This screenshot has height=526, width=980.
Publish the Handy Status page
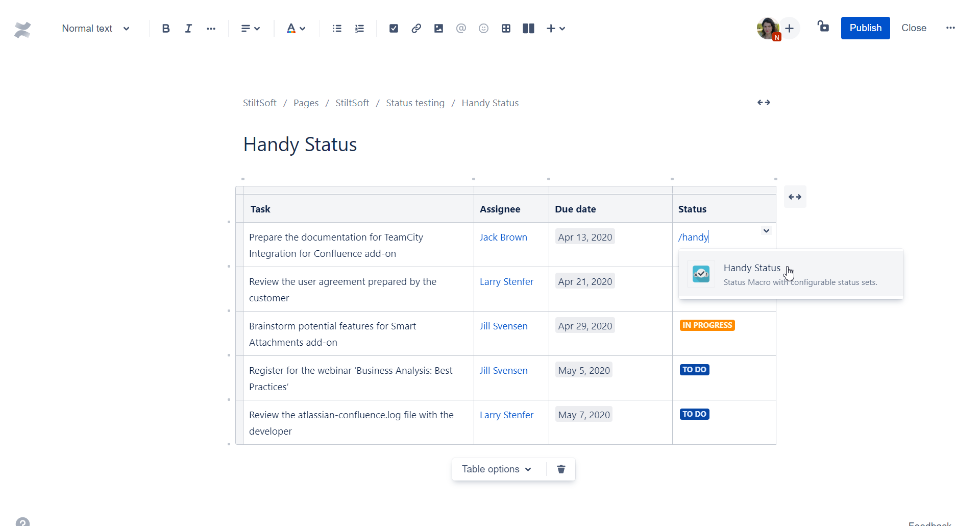[865, 28]
